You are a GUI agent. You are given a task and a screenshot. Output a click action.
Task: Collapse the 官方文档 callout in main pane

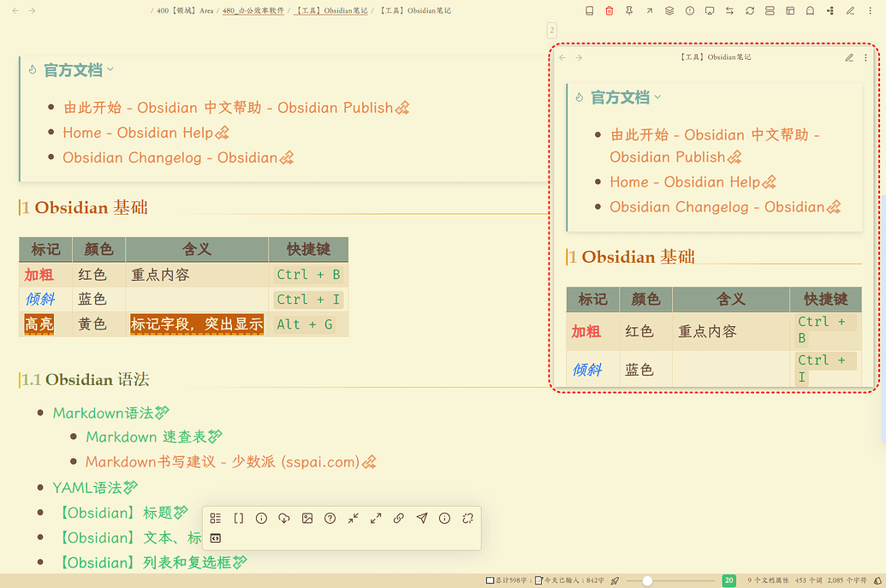pos(110,70)
